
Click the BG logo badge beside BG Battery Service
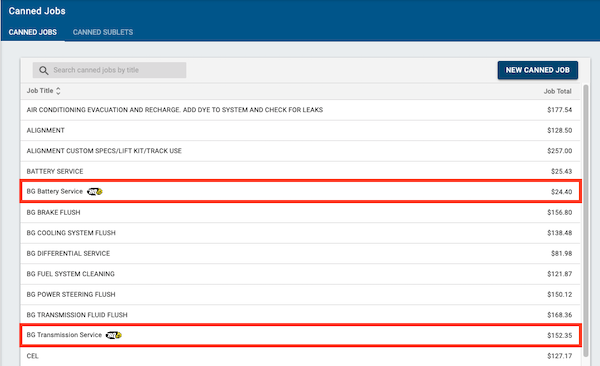95,191
